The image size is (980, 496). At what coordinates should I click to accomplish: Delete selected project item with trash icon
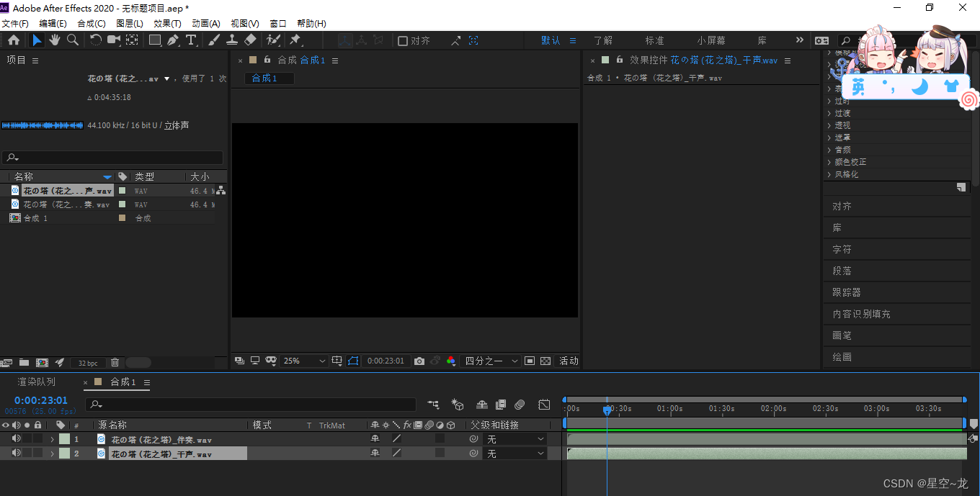(x=115, y=363)
